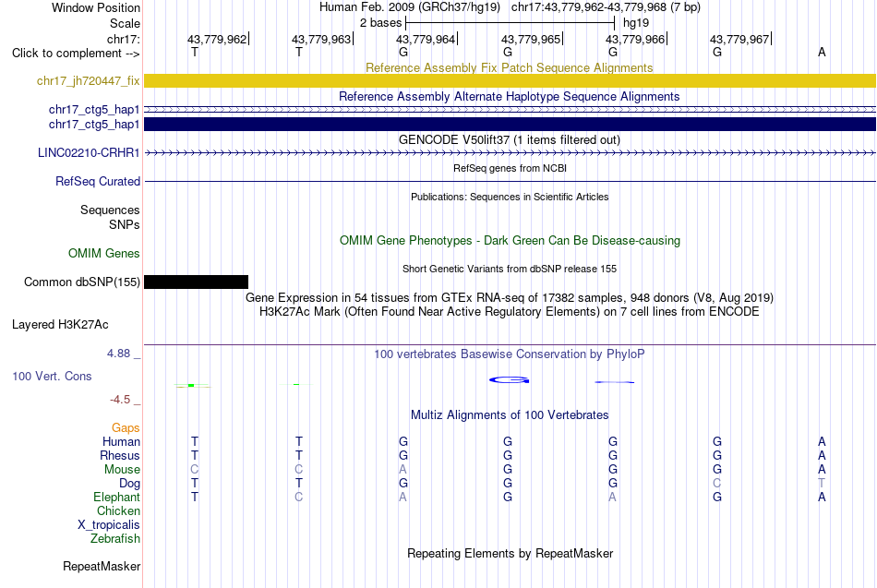Click the 43,779,964 position ruler tick

(x=426, y=39)
